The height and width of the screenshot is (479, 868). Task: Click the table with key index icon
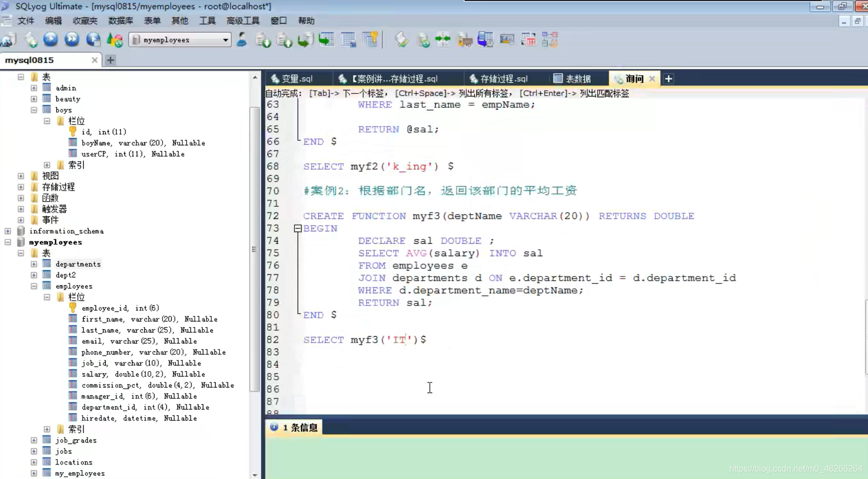(370, 40)
